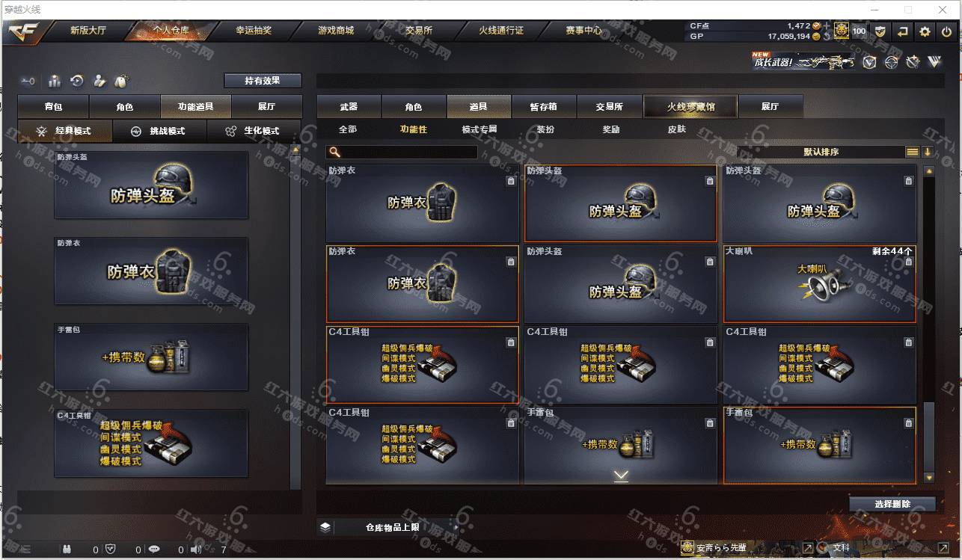Open the ranking podium icon

pos(55,81)
